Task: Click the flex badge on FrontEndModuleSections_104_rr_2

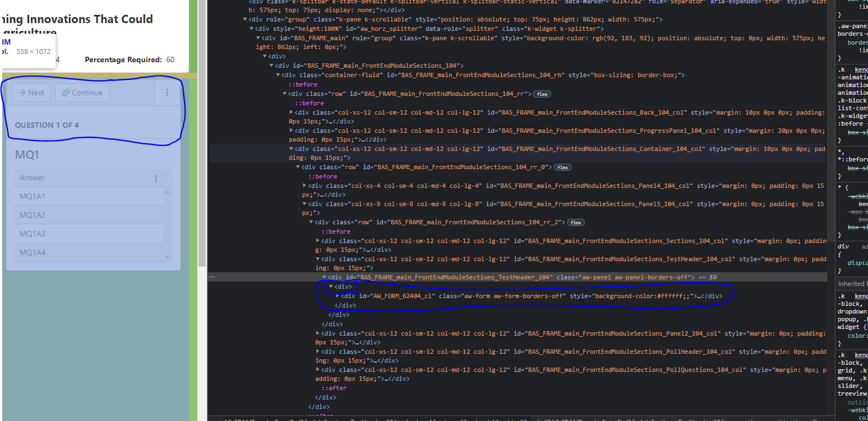Action: tap(576, 223)
